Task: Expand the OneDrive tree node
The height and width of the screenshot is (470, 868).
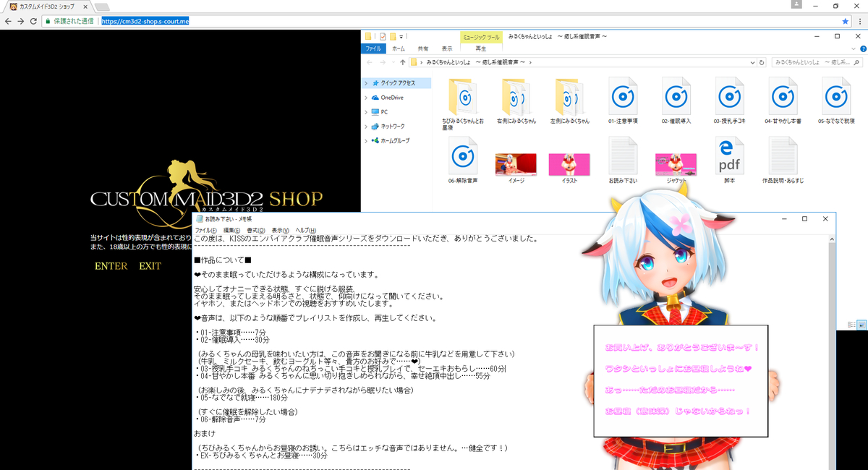Action: pyautogui.click(x=366, y=98)
